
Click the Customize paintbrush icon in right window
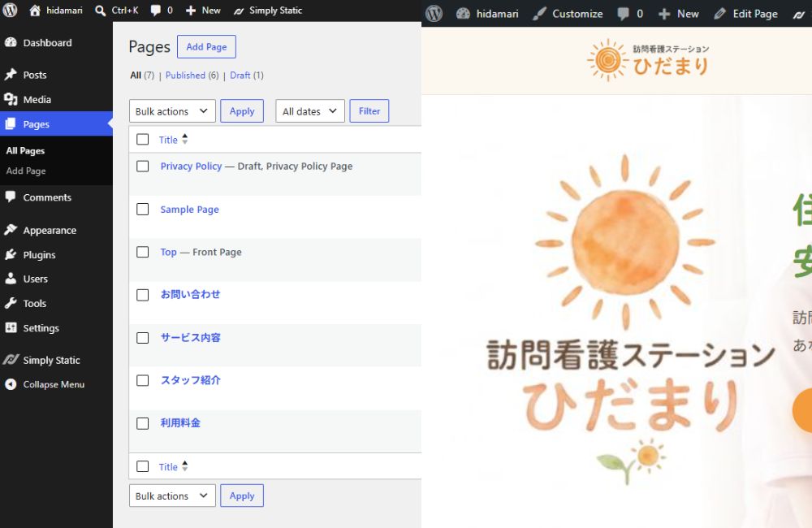540,14
